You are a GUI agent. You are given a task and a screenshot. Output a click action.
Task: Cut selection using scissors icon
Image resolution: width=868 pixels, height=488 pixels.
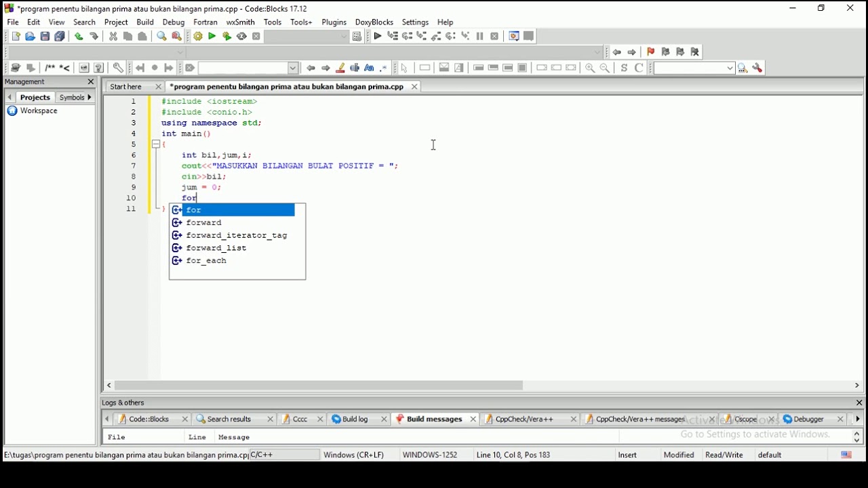[x=113, y=37]
